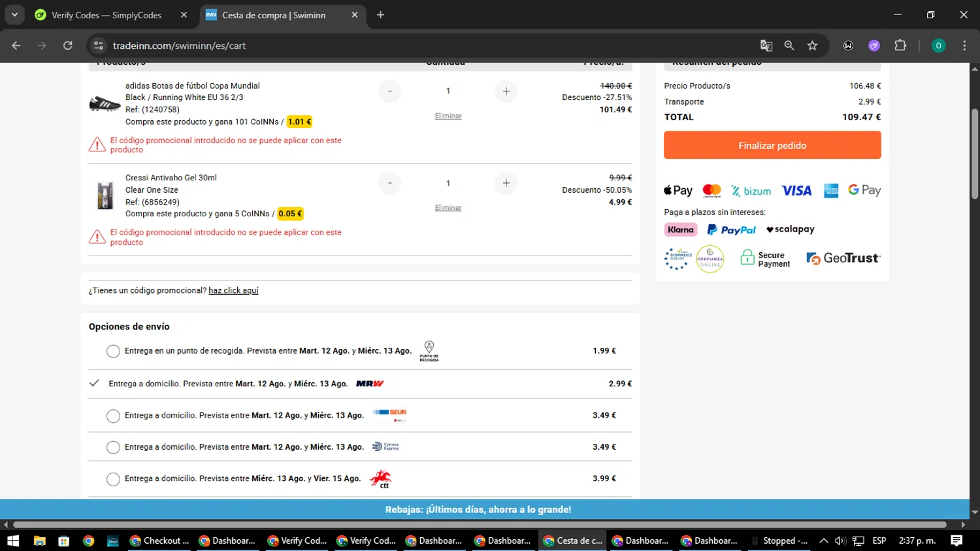
Task: Click the Google Pay logo
Action: (x=864, y=190)
